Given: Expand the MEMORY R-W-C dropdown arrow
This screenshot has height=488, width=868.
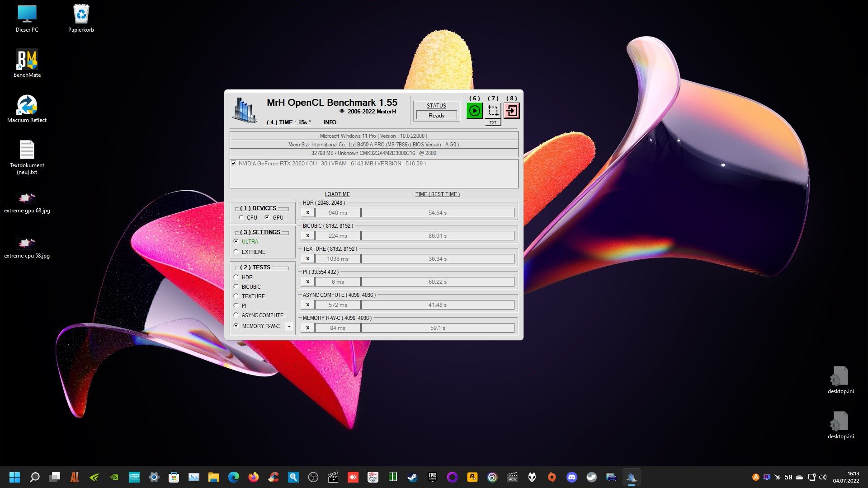Looking at the screenshot, I should [289, 326].
